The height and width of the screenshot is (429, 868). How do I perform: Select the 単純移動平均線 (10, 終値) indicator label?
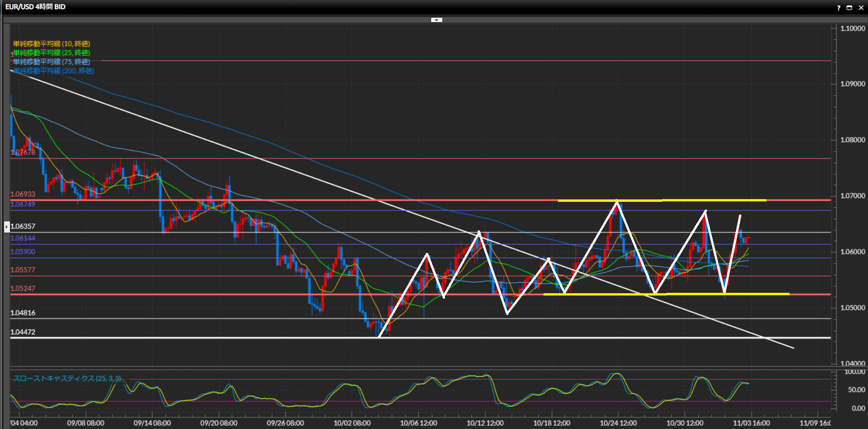pyautogui.click(x=52, y=44)
